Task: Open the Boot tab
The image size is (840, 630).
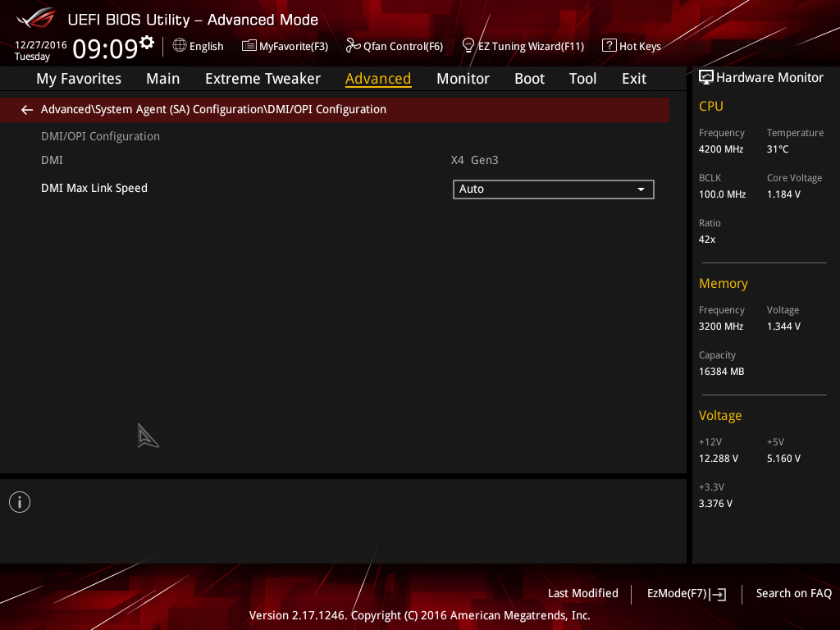Action: pyautogui.click(x=529, y=79)
